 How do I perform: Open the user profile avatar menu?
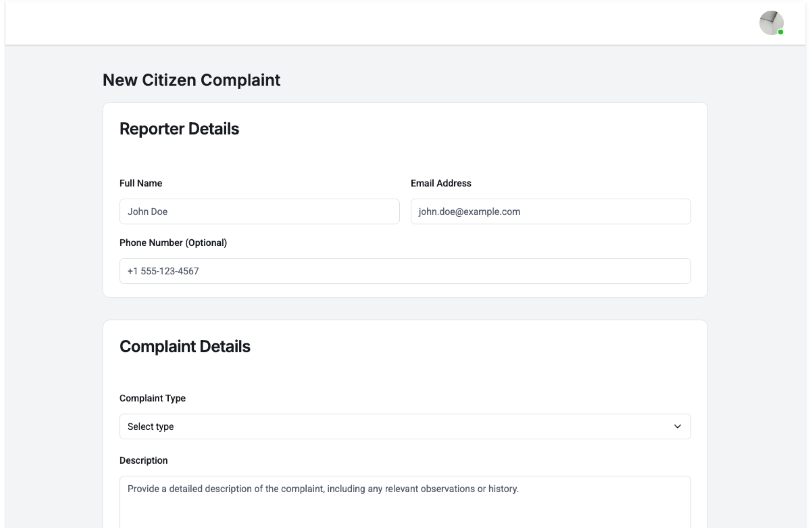coord(771,23)
